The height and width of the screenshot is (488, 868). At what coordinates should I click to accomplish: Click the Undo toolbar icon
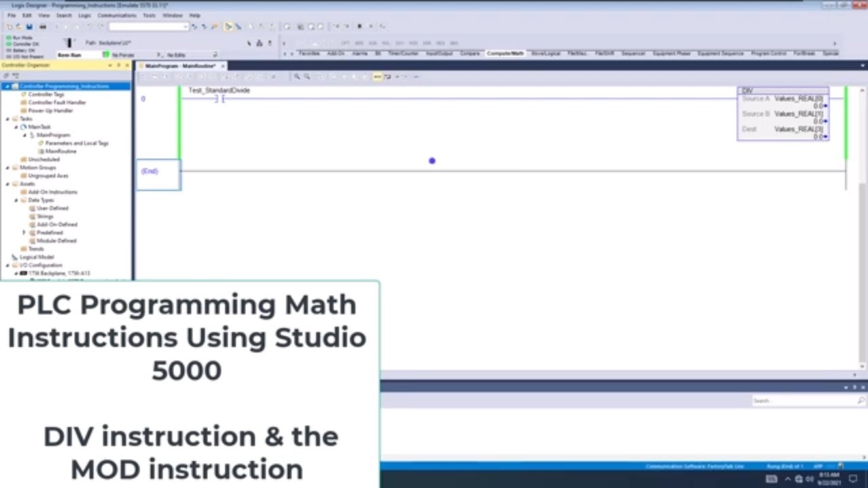click(x=90, y=26)
